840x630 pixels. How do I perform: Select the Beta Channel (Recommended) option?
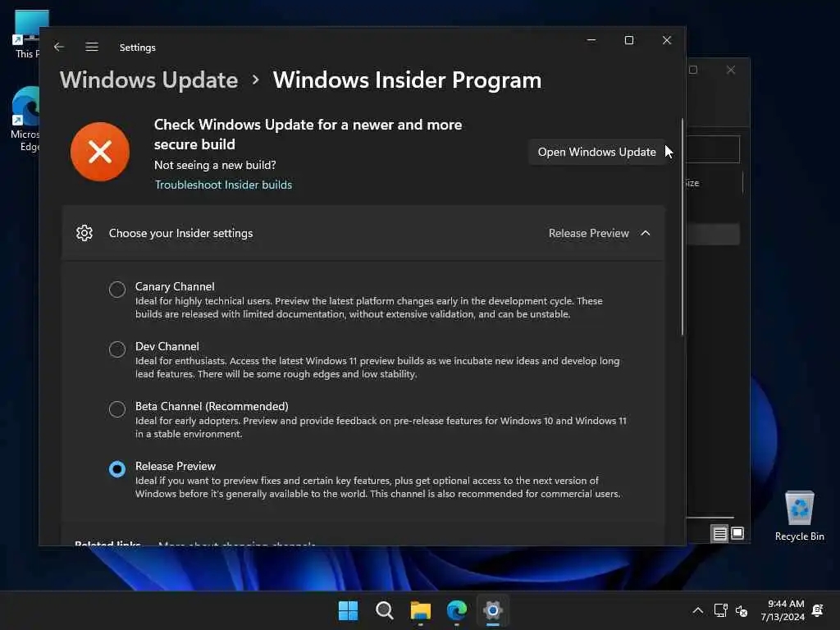pyautogui.click(x=116, y=410)
